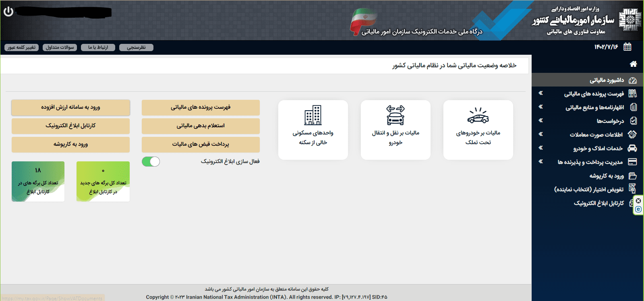Expand the tax returns and sources chevron

point(540,107)
